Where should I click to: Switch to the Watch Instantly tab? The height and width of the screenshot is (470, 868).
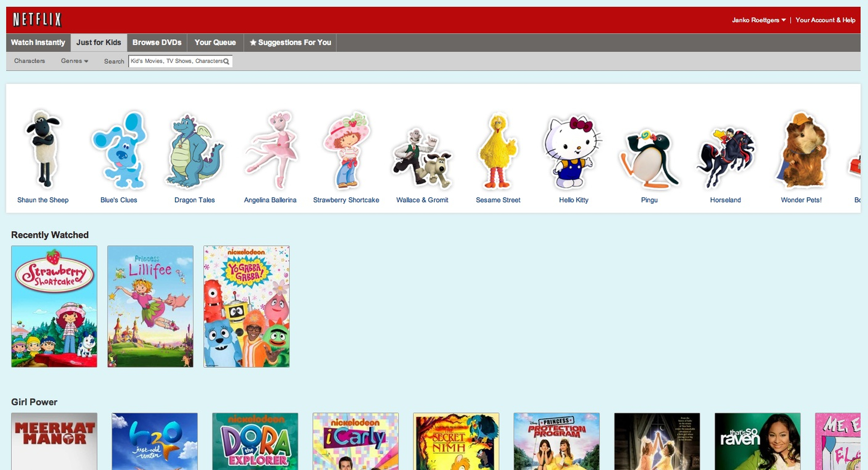[38, 42]
